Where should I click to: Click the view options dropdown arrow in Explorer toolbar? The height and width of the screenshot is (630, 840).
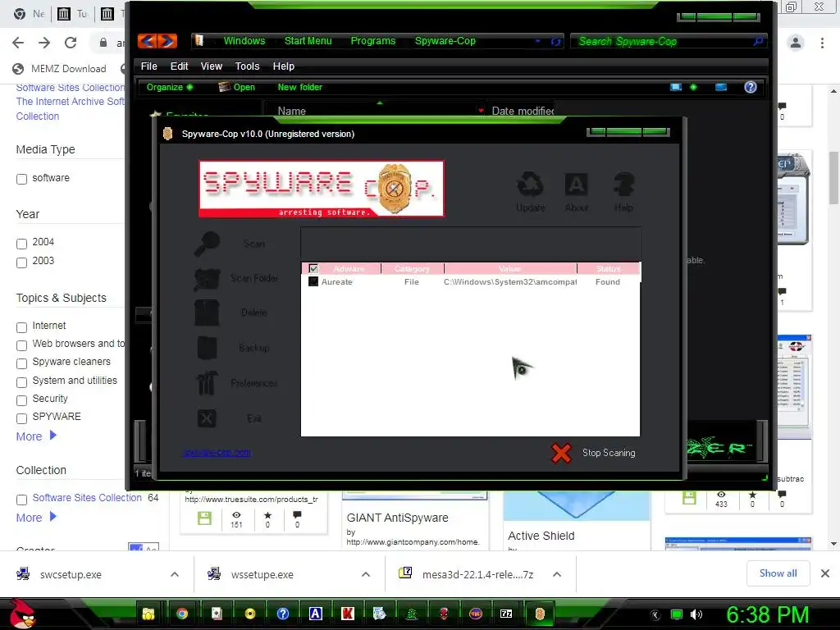tap(693, 87)
